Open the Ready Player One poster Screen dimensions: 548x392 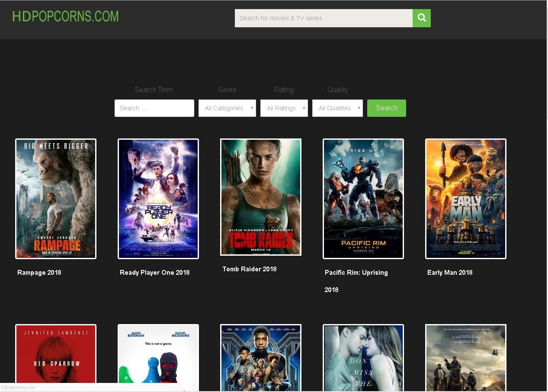[x=158, y=199]
